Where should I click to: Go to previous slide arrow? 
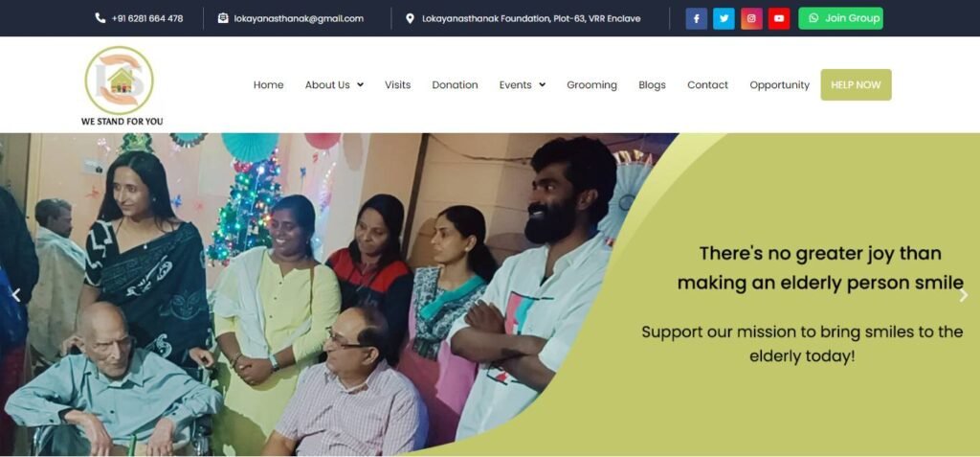coord(16,295)
